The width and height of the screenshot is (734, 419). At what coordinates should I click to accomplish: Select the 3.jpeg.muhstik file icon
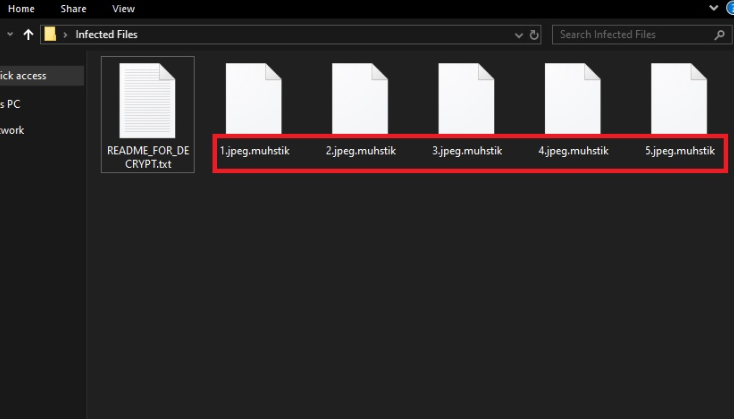tap(466, 98)
